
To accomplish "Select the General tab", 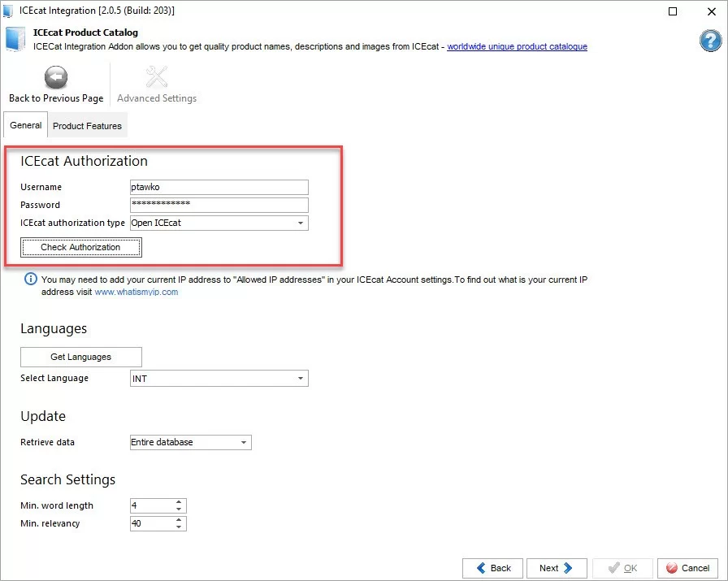I will pyautogui.click(x=25, y=125).
